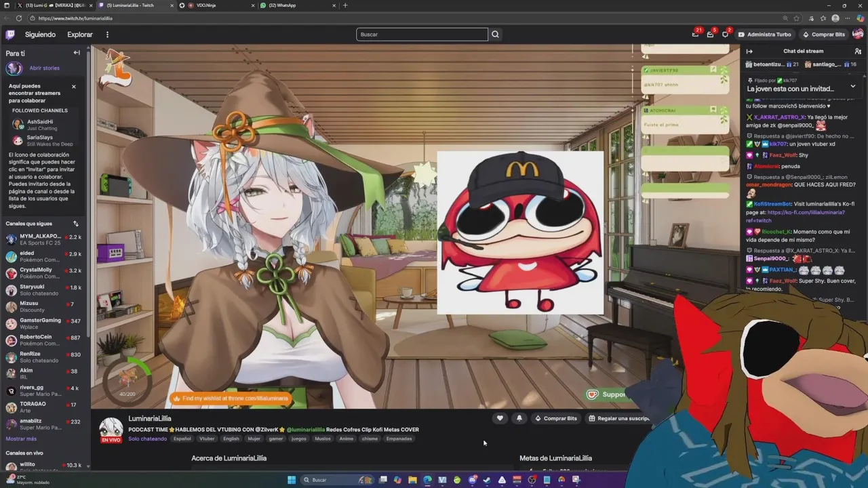Screen dimensions: 868x488
Task: Open the Twitch inbox with 5 badge
Action: [711, 34]
